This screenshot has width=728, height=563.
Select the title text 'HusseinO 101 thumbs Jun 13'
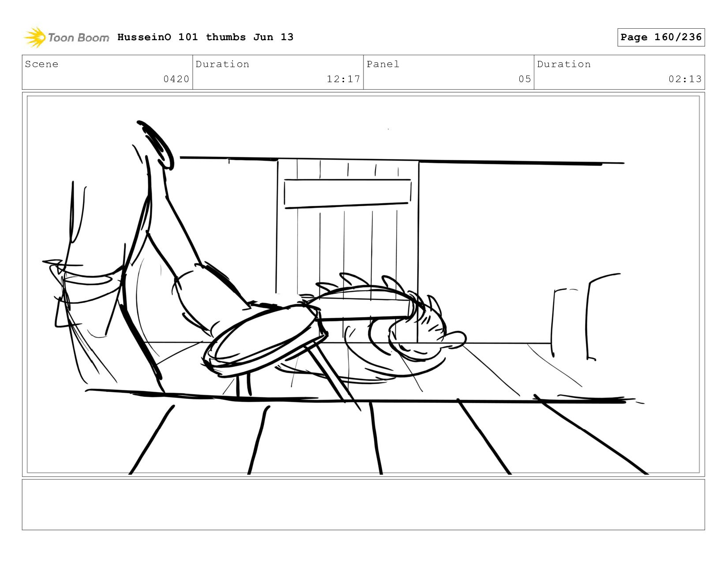pyautogui.click(x=205, y=37)
